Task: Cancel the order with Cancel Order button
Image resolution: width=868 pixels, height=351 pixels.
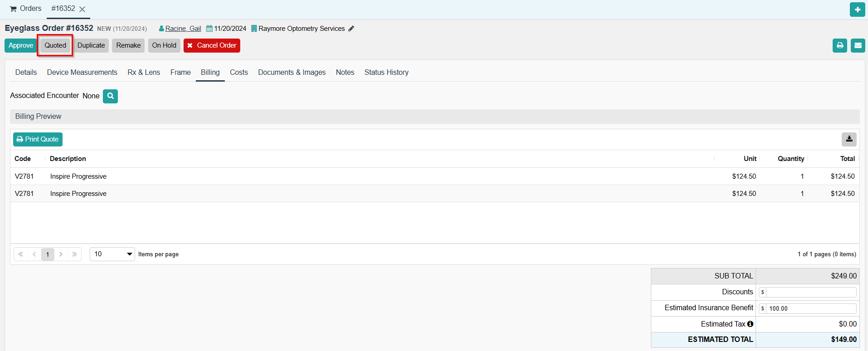Action: tap(212, 45)
